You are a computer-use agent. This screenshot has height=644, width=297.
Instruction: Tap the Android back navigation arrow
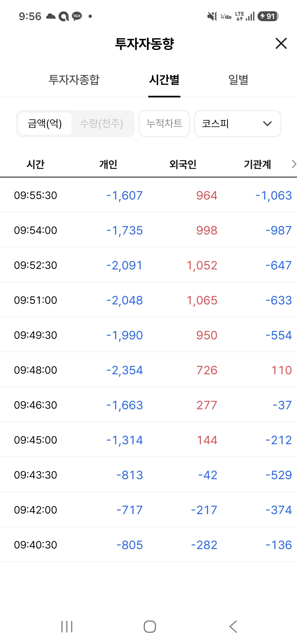click(x=233, y=627)
